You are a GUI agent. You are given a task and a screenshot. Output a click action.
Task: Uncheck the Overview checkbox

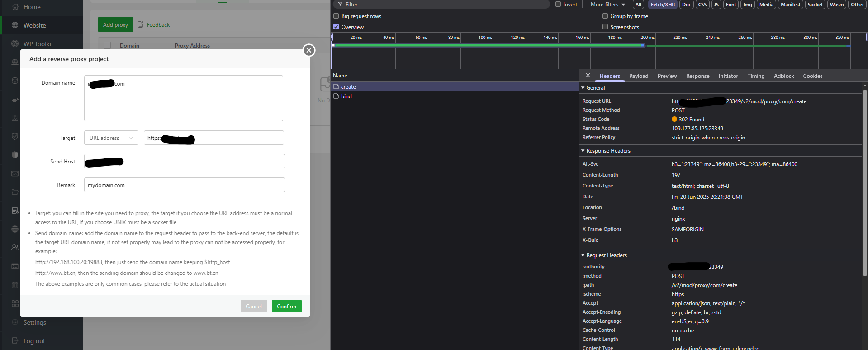point(336,27)
